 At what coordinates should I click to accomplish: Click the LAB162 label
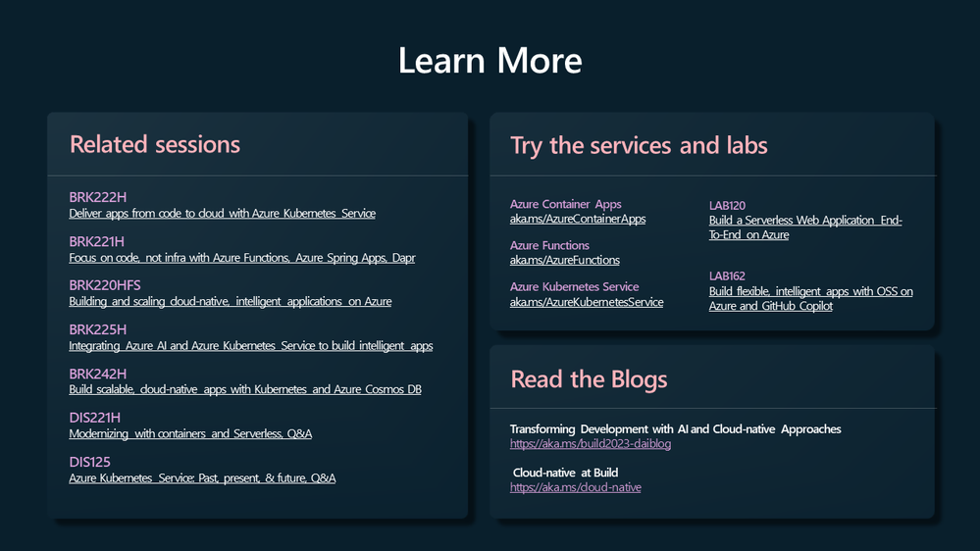[x=727, y=276]
